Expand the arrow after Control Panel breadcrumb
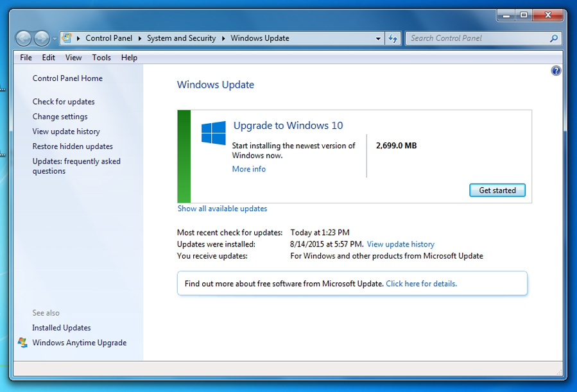 pyautogui.click(x=139, y=38)
